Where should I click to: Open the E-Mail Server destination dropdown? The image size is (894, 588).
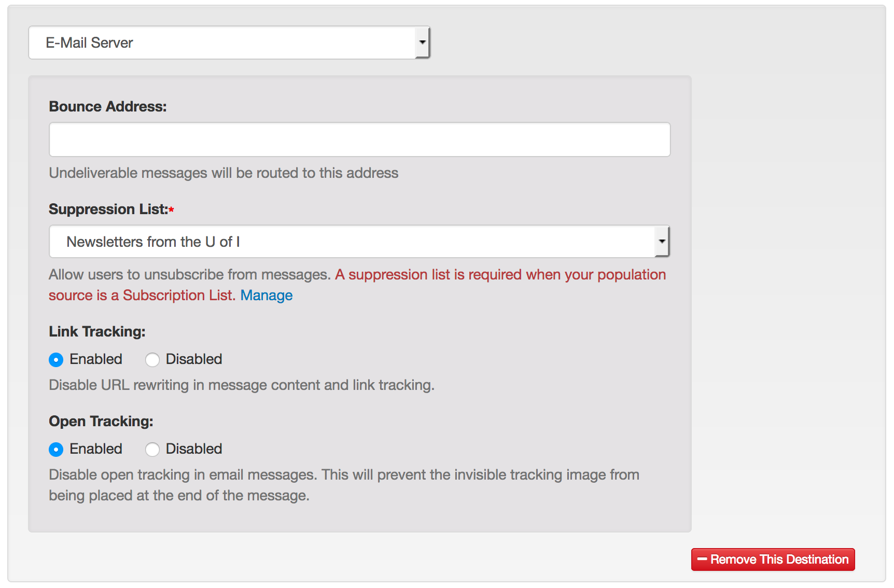coord(223,43)
